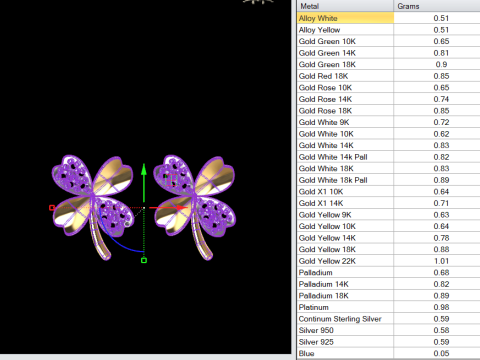This screenshot has width=480, height=360.
Task: Click the 0.98 grams value for Platinum
Action: click(x=441, y=307)
